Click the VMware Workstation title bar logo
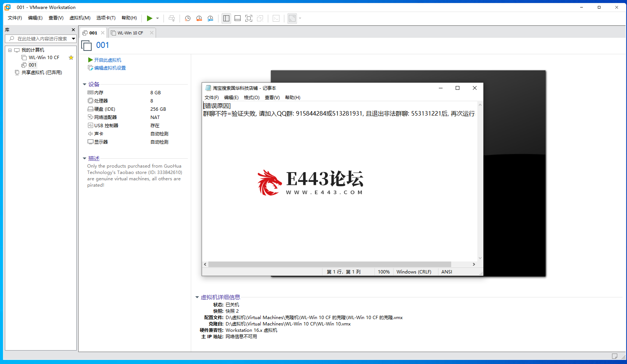Screen dimensions: 627x364 coord(7,7)
